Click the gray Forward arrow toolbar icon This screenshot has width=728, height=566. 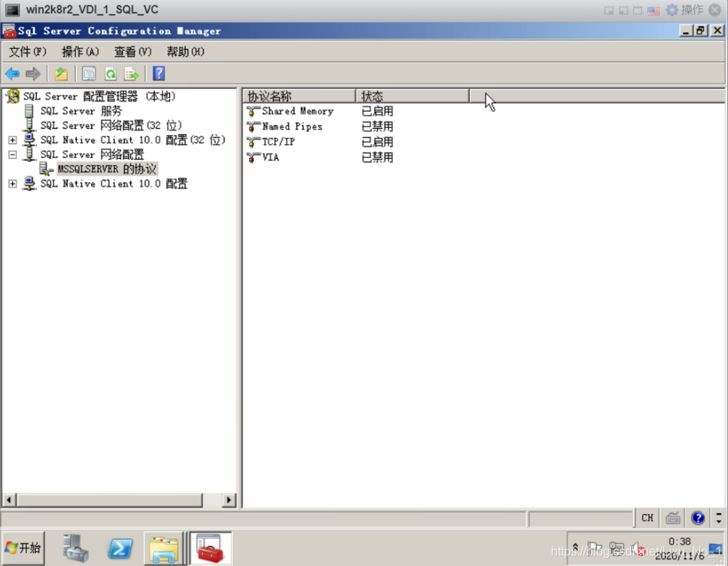(x=33, y=74)
